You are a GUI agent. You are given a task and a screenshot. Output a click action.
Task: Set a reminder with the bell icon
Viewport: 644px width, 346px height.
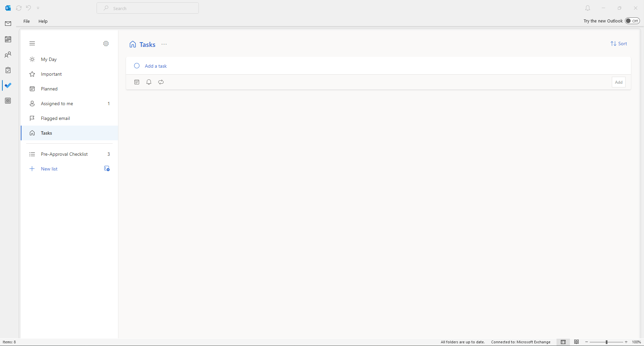point(149,82)
